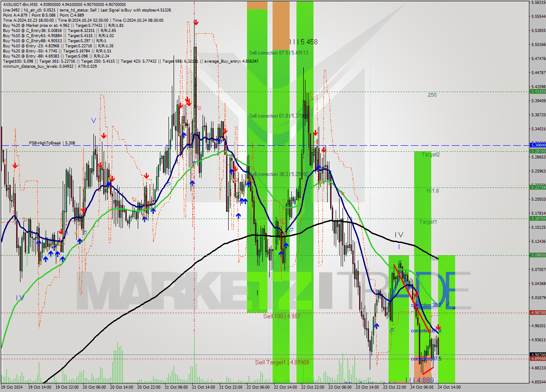Screen dimensions: 546x392
Task: Click the 'I I | 5.458' wave label
Action: [303, 42]
